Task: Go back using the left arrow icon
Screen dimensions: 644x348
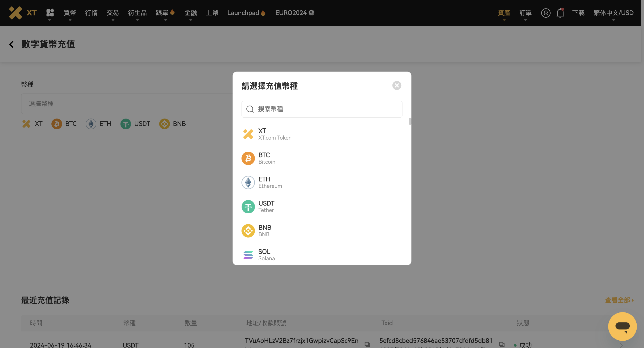Action: pos(11,44)
